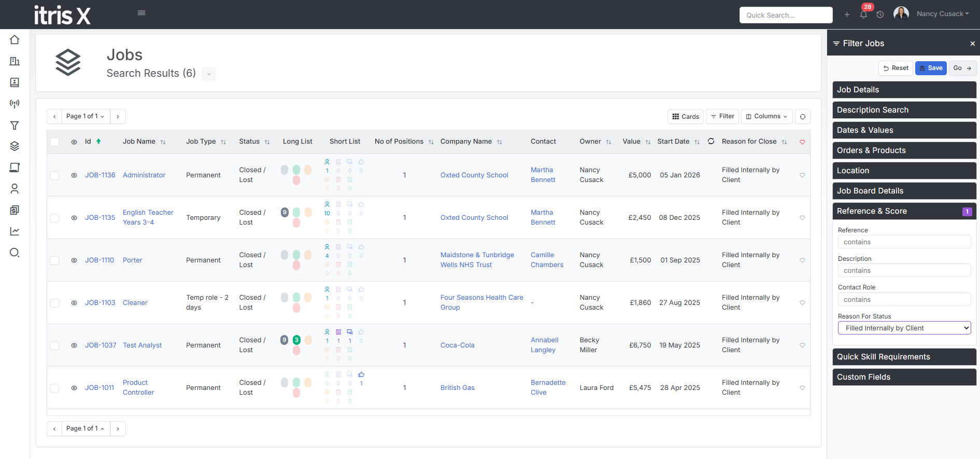Favorite JOB-1136 with the heart icon
The width and height of the screenshot is (980, 459).
coord(802,175)
